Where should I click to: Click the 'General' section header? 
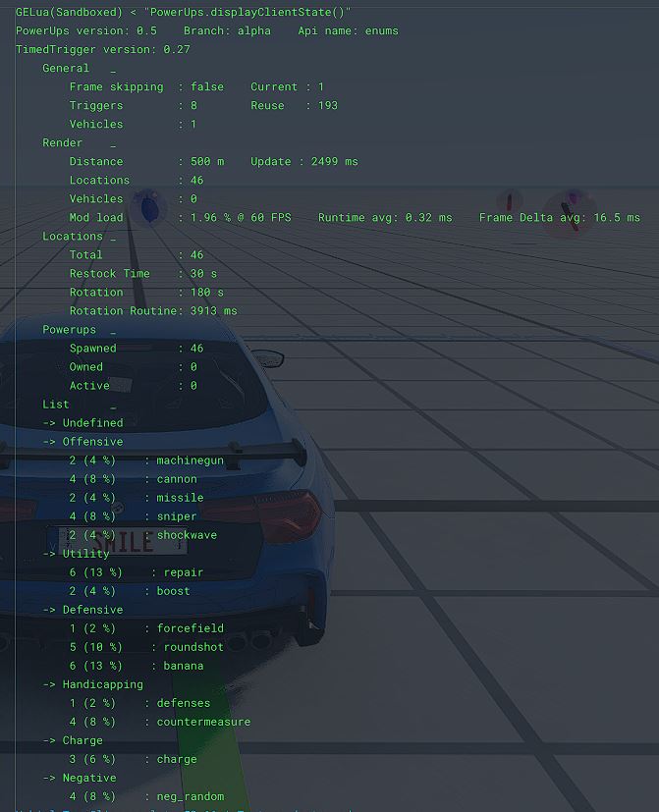click(x=66, y=68)
